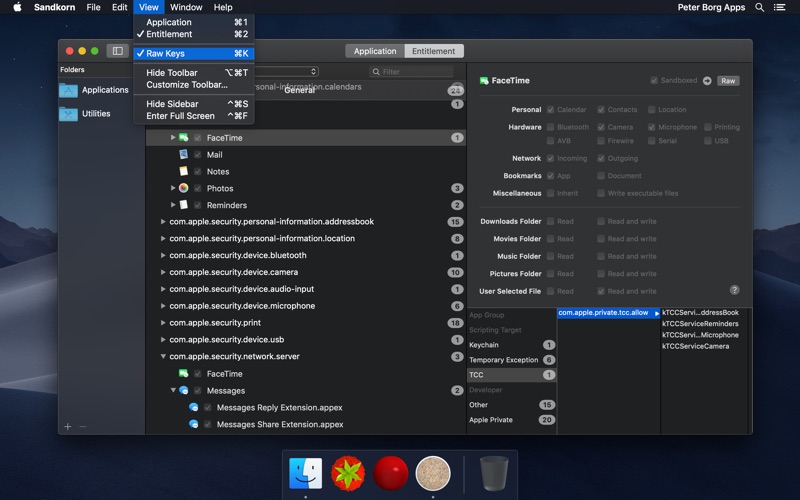Click the Messages Share Extension icon
The width and height of the screenshot is (800, 500).
tap(193, 424)
